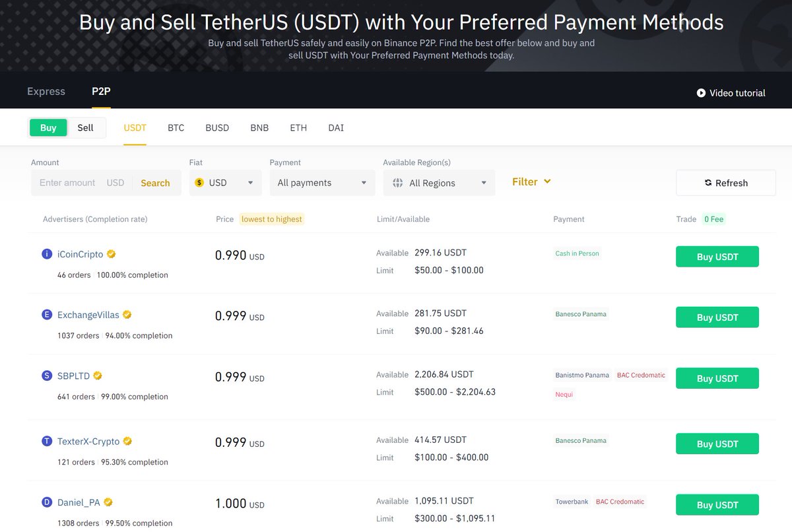This screenshot has width=792, height=532.
Task: Click iCoinCripto verified badge icon
Action: [112, 254]
